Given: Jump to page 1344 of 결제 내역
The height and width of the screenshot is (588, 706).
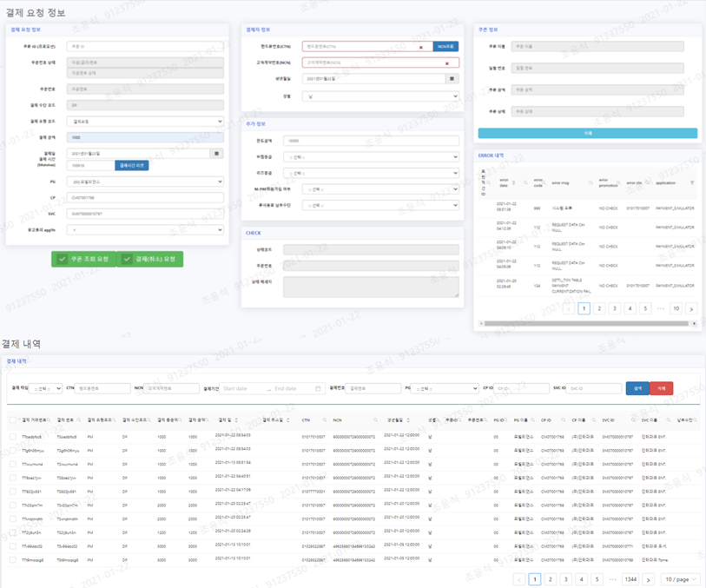Looking at the screenshot, I should [x=630, y=579].
